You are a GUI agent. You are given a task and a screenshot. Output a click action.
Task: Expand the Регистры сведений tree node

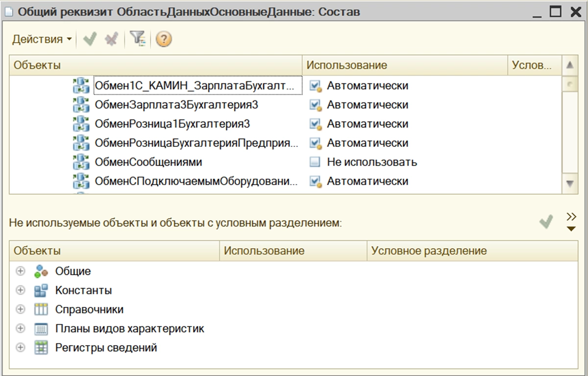(x=21, y=348)
